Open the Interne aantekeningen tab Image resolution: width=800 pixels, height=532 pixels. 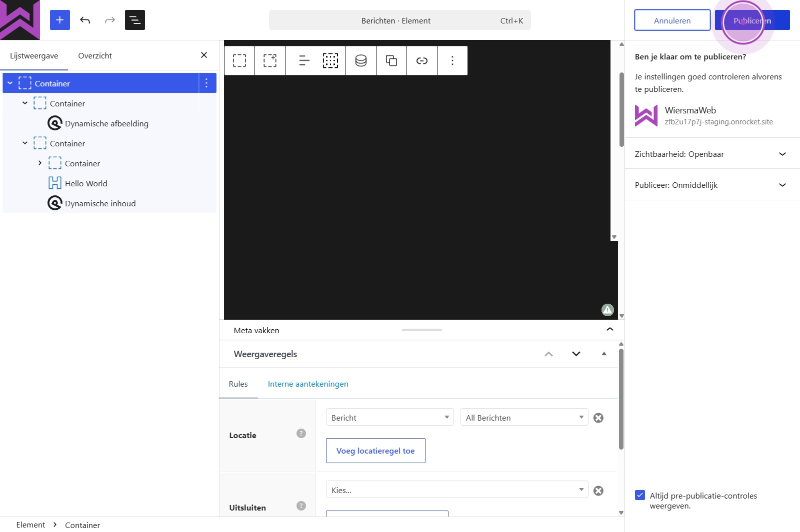[308, 384]
